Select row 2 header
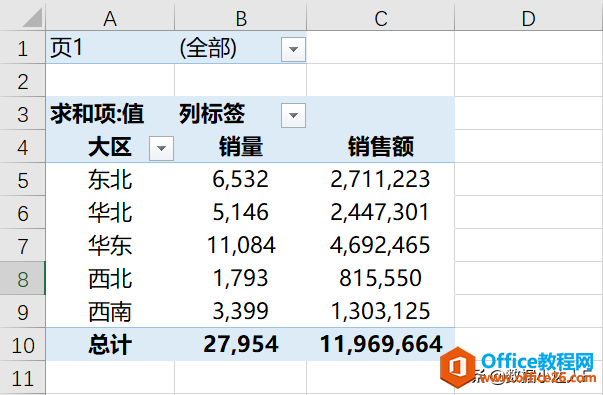603x395 pixels. [x=23, y=81]
